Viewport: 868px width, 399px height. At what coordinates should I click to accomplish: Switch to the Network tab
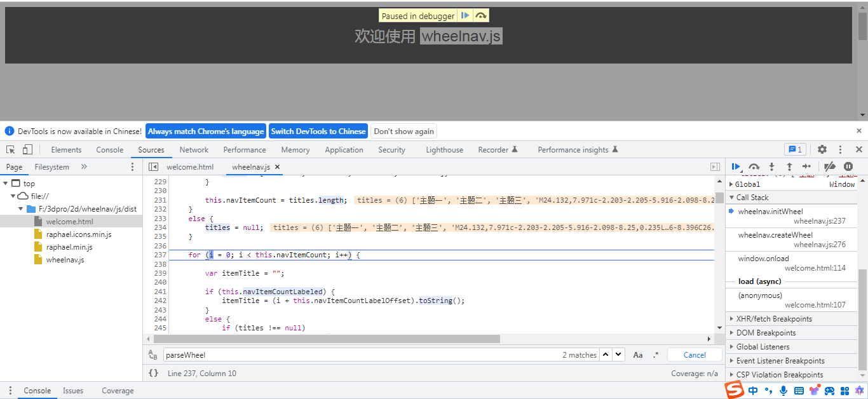[194, 150]
